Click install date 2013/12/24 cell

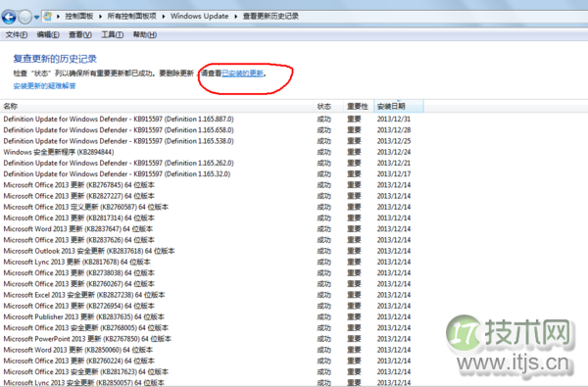click(394, 152)
